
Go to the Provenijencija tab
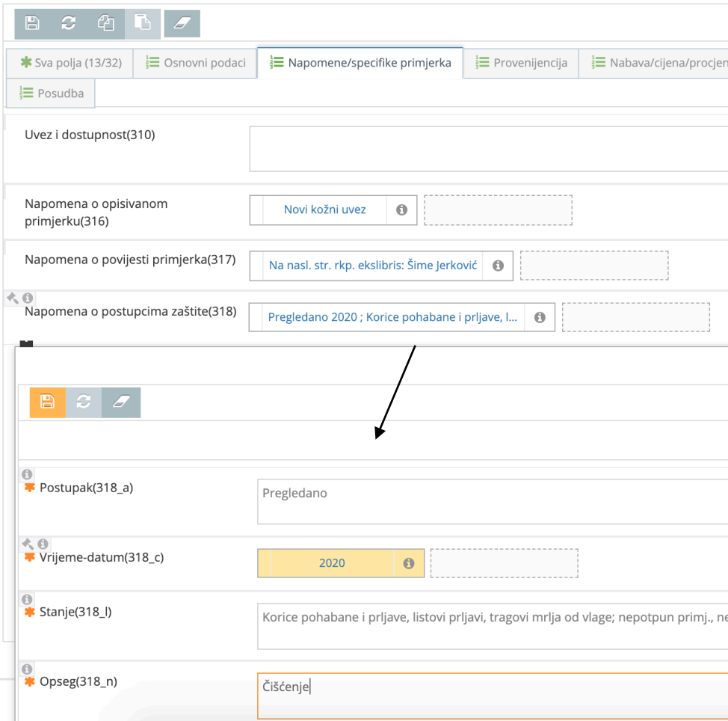[521, 63]
